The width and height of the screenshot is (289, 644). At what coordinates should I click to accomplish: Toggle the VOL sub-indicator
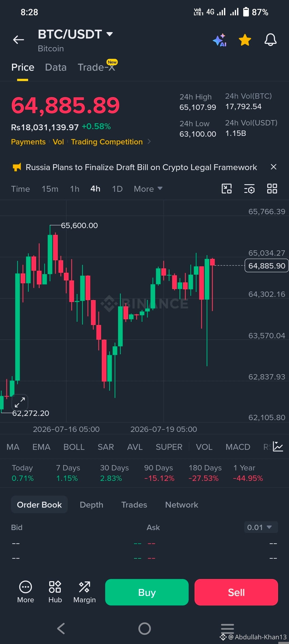(x=204, y=447)
